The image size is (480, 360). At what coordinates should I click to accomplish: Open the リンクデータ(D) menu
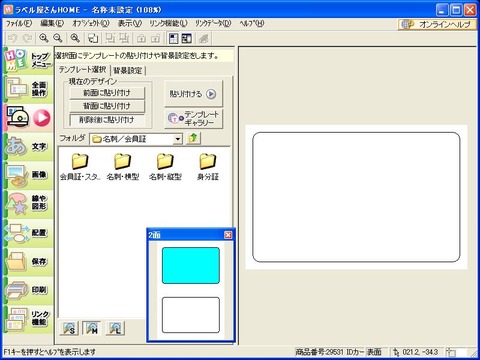(x=213, y=23)
